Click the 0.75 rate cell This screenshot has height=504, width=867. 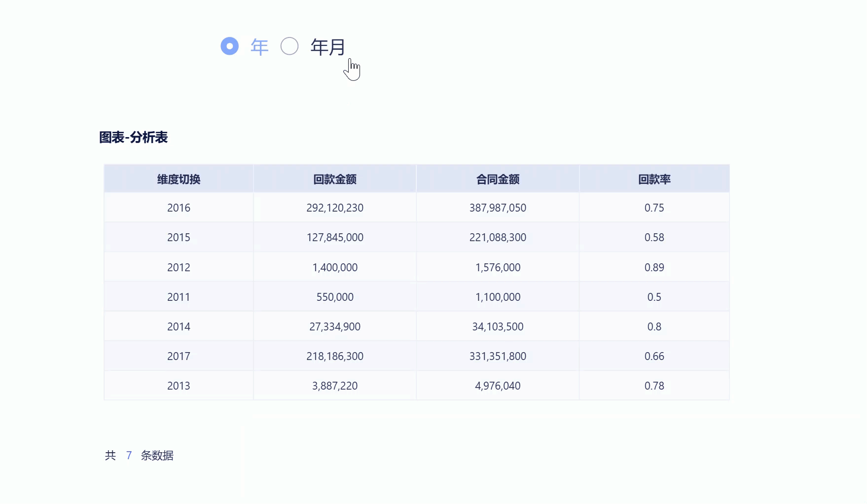point(654,208)
